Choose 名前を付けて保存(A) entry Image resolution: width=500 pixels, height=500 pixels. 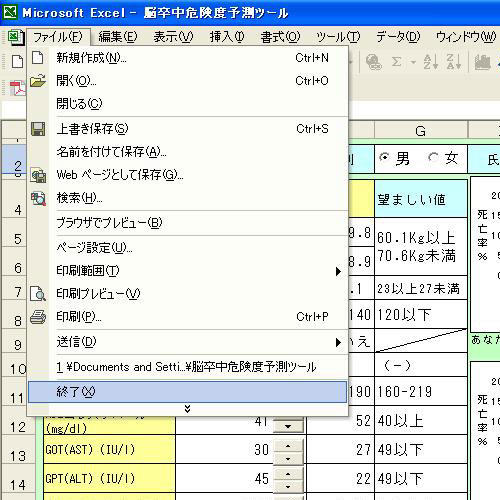(188, 152)
